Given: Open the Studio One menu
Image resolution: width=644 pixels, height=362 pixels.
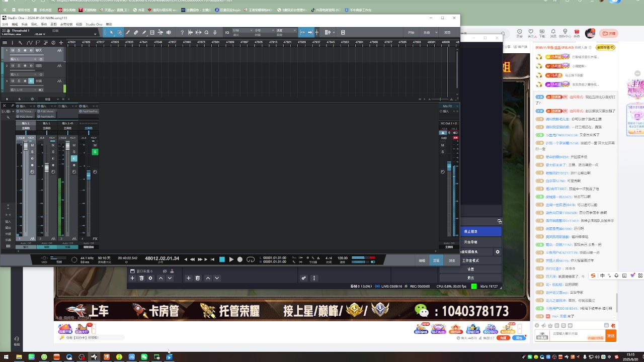Looking at the screenshot, I should [x=94, y=24].
